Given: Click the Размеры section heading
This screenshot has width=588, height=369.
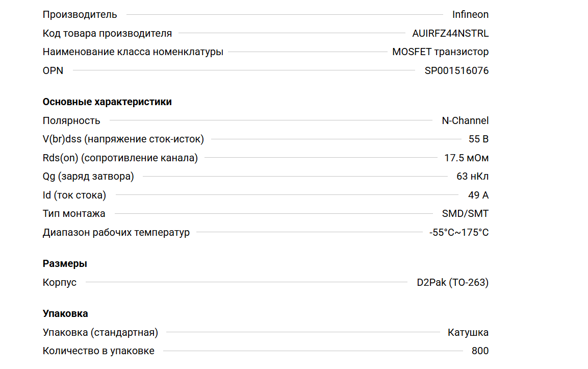Looking at the screenshot, I should (65, 264).
